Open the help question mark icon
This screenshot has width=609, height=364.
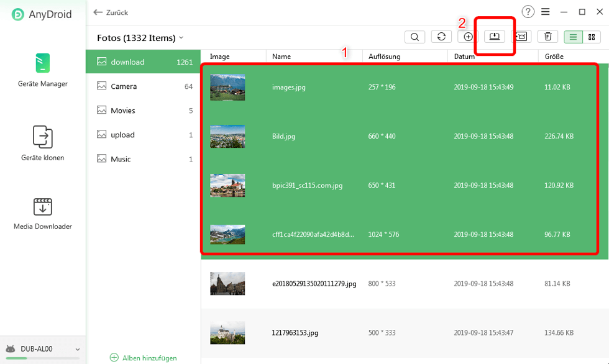pyautogui.click(x=528, y=12)
